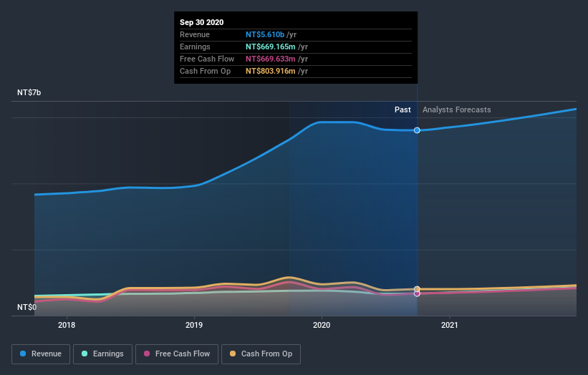Viewport: 588px width, 375px height.
Task: Click the Earnings row label in tooltip
Action: [195, 47]
